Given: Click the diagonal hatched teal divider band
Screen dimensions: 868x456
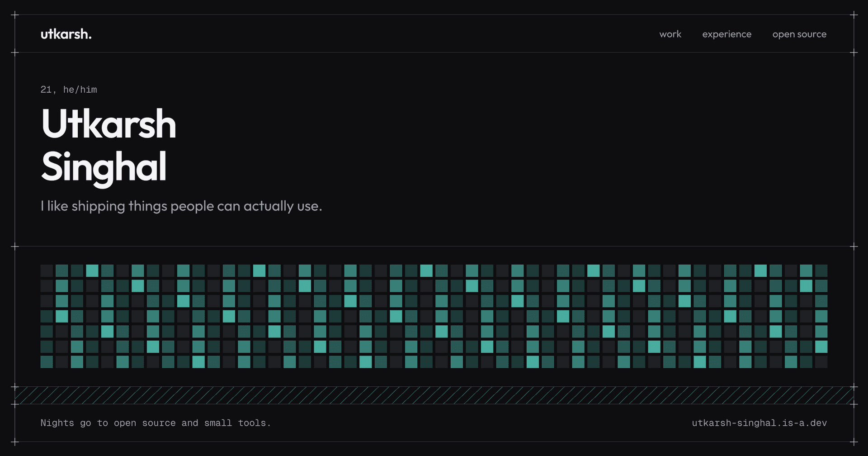Looking at the screenshot, I should tap(434, 395).
